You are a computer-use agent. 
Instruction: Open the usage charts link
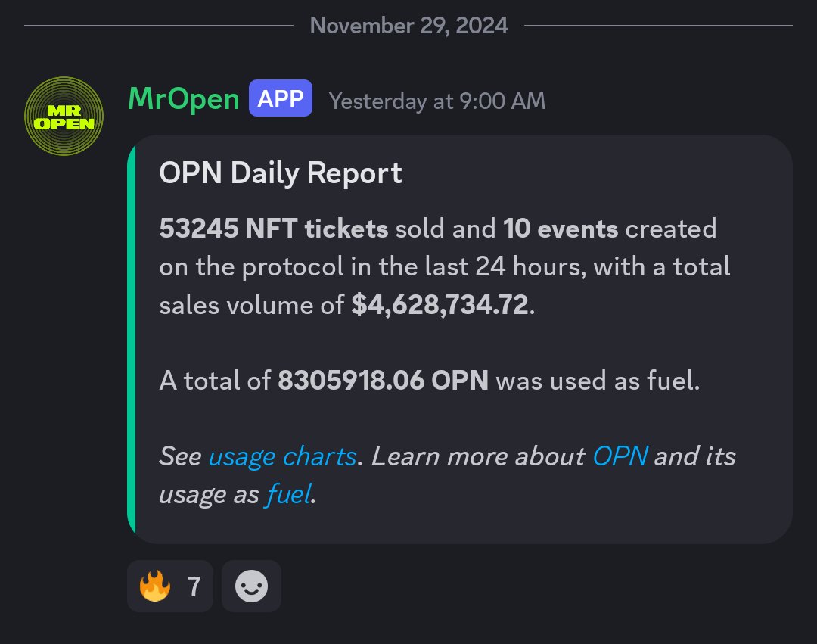pos(282,456)
